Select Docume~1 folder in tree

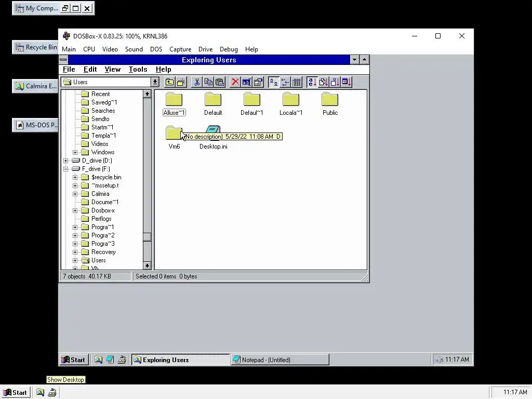(104, 202)
